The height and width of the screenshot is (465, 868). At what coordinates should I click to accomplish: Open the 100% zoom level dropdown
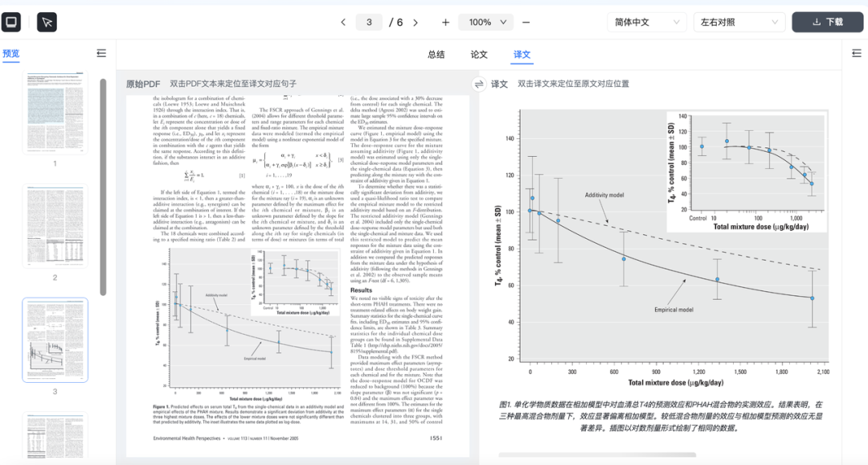(x=485, y=23)
